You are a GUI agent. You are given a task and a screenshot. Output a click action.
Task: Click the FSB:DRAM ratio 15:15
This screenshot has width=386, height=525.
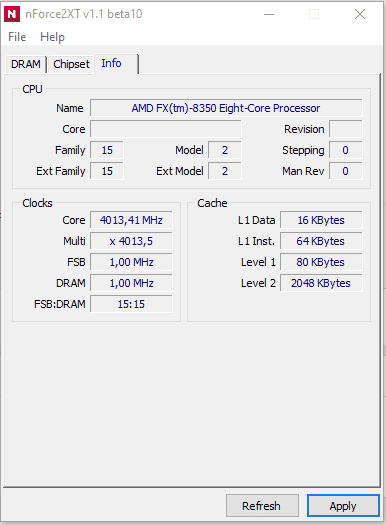(131, 304)
